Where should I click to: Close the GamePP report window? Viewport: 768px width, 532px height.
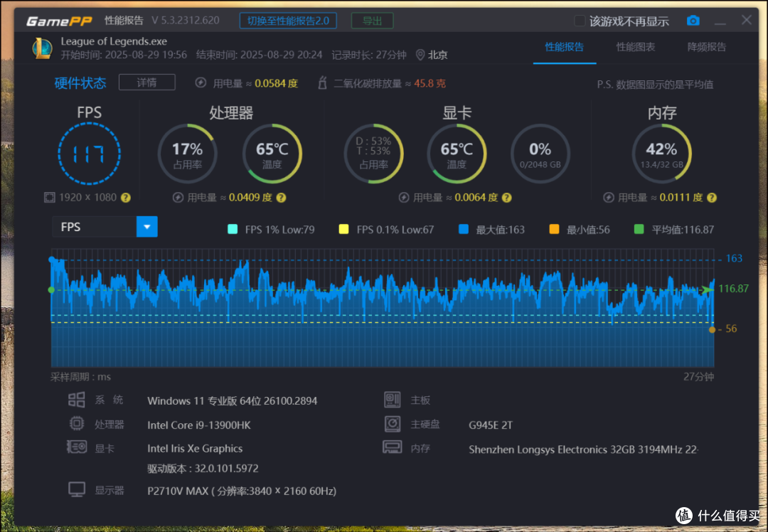tap(747, 20)
